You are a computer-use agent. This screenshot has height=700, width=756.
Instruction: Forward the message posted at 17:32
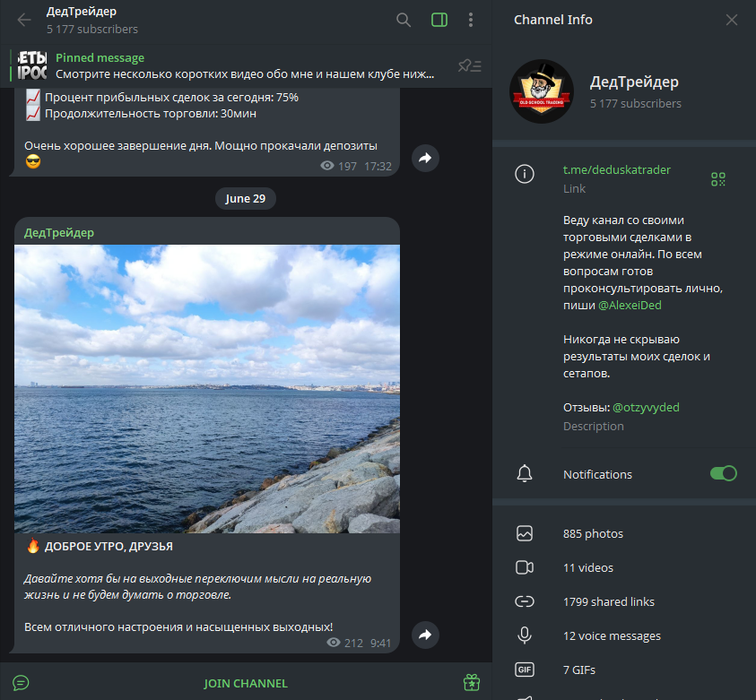pyautogui.click(x=425, y=158)
